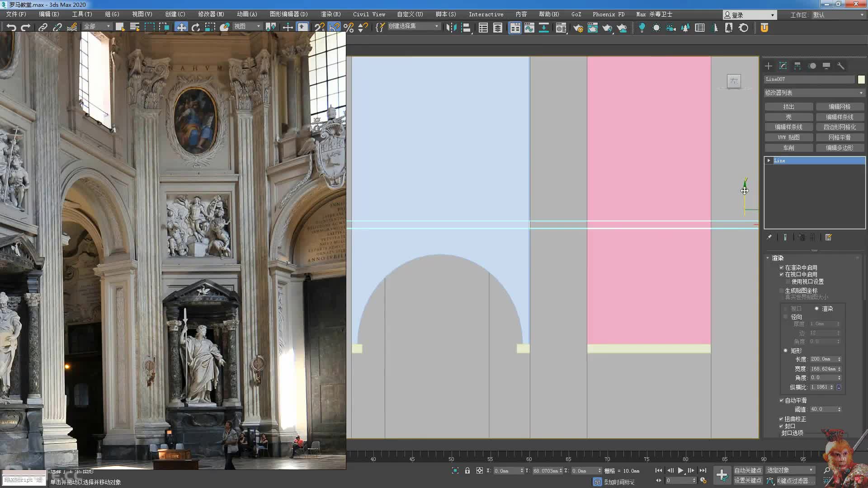Screen dimensions: 868x488
Task: Enable 生成贴图坐标 checkbox
Action: [781, 291]
